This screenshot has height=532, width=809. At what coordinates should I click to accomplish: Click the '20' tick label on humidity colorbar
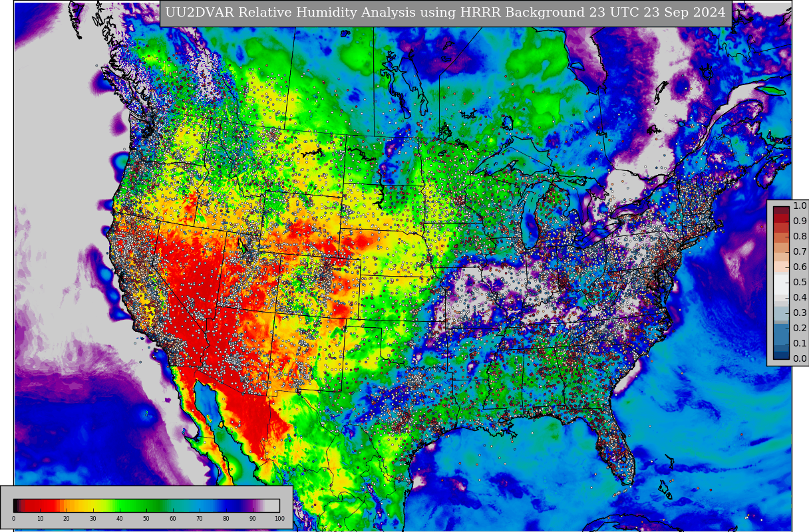tap(67, 519)
